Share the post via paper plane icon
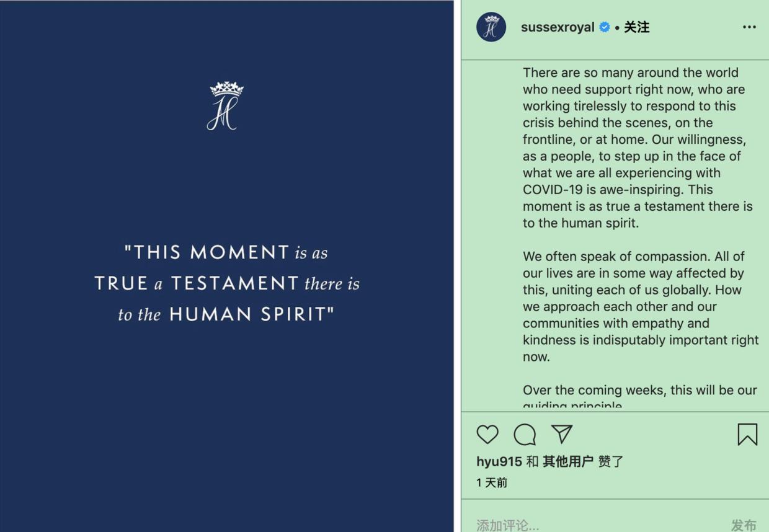This screenshot has width=769, height=532. coord(562,434)
